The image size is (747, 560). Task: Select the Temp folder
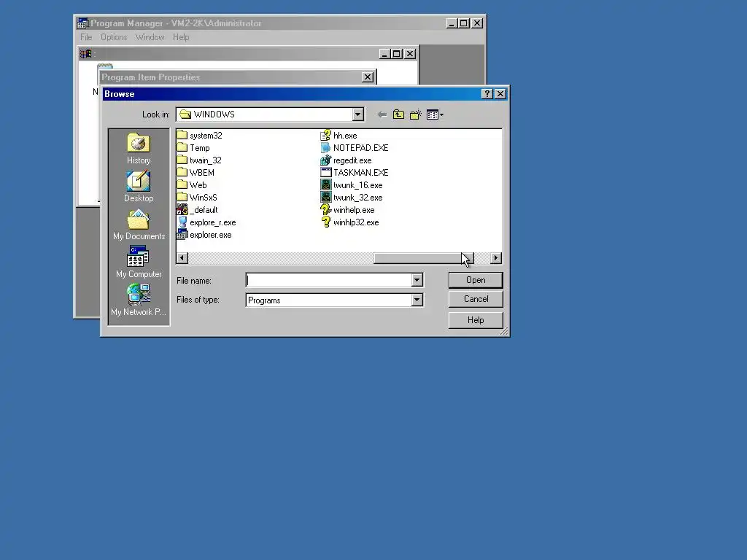coord(193,148)
